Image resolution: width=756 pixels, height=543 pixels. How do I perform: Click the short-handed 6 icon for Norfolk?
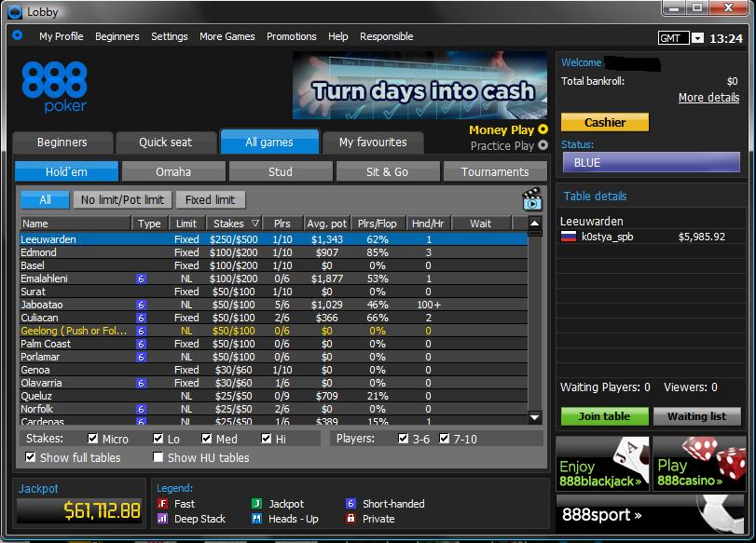(141, 409)
